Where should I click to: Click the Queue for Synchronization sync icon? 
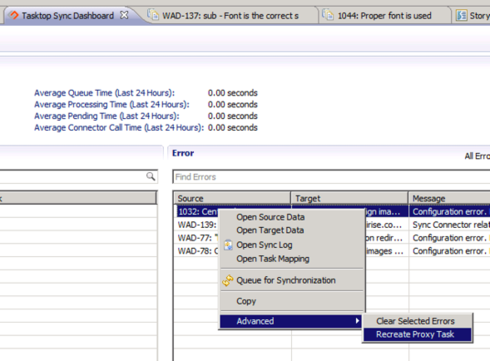(x=228, y=280)
